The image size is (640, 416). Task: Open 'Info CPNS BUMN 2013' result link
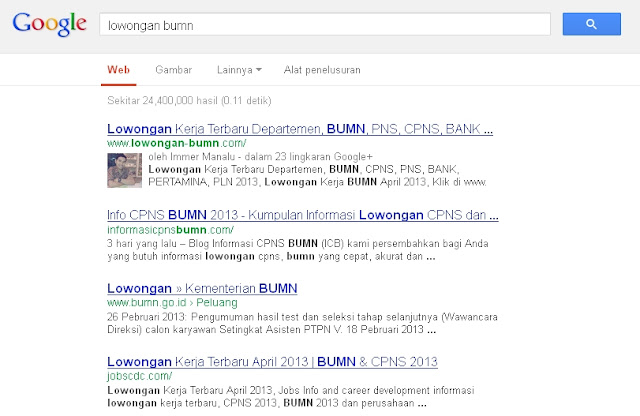(302, 215)
